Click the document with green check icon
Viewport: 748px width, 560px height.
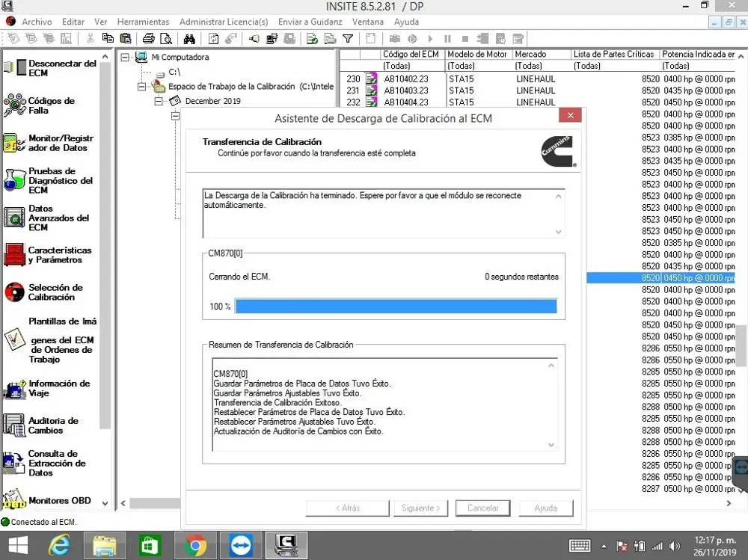312,39
